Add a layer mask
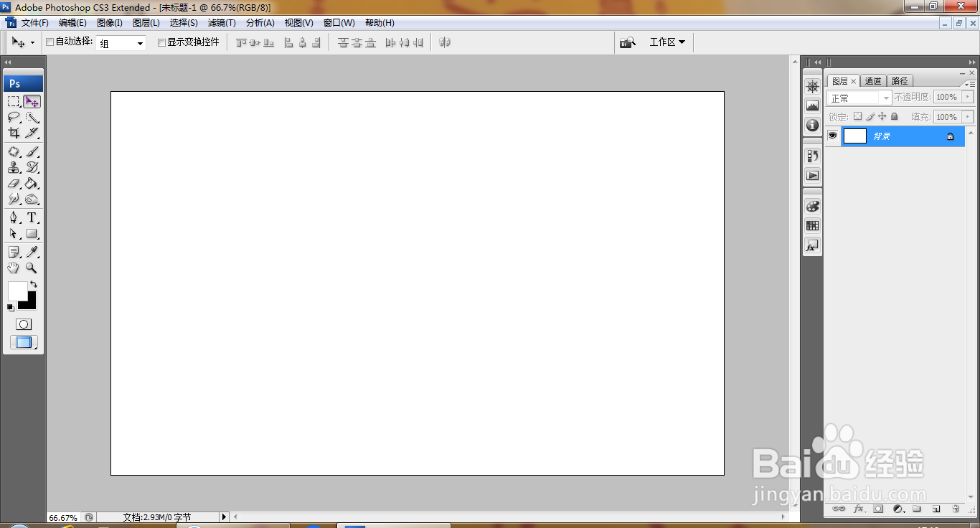 [x=878, y=509]
